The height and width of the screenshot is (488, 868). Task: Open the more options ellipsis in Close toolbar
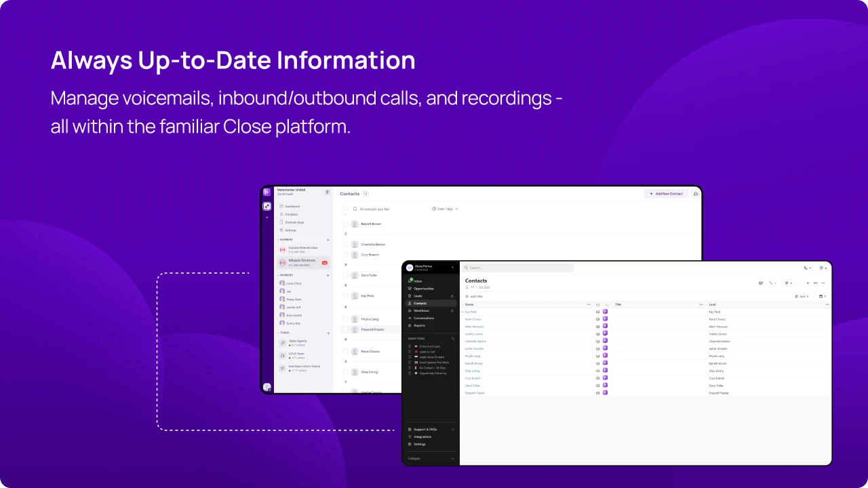click(823, 283)
